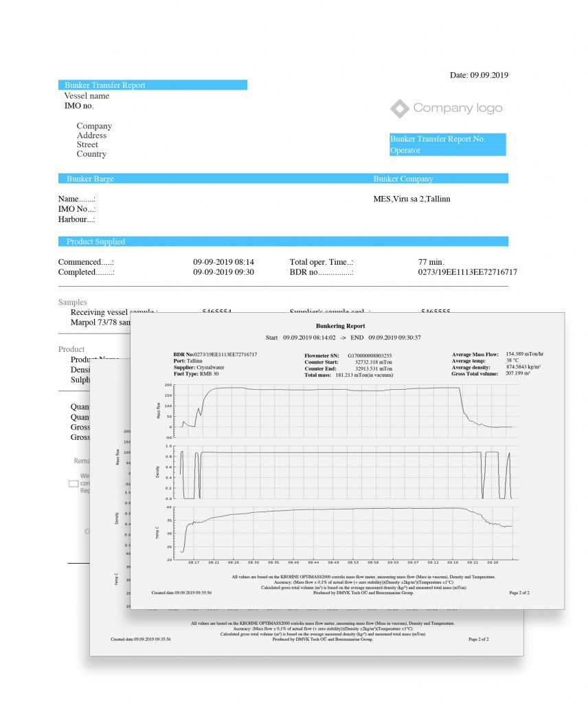Select end time '09.09.2019 09:30:37'
The height and width of the screenshot is (704, 588).
pyautogui.click(x=395, y=338)
